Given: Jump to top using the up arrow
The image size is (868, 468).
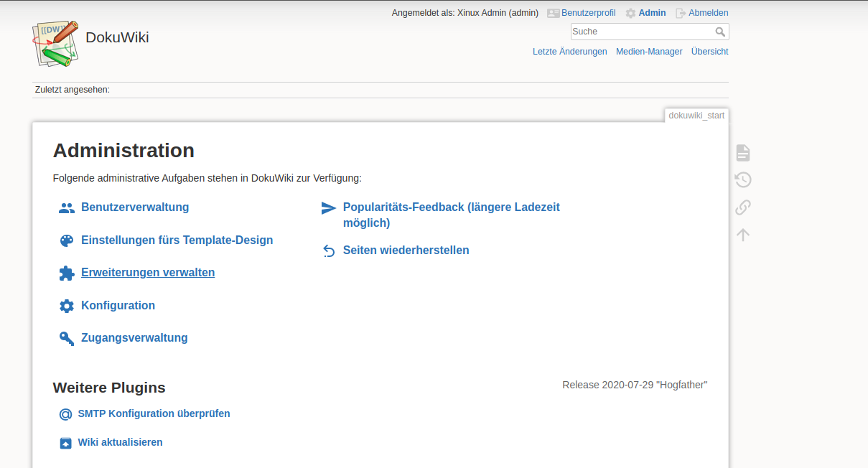Looking at the screenshot, I should (x=742, y=234).
